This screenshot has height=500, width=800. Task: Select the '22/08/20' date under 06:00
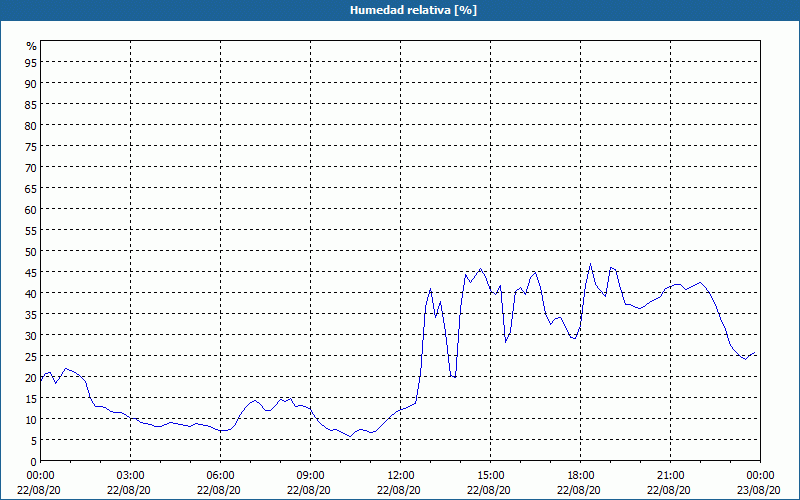[x=219, y=490]
